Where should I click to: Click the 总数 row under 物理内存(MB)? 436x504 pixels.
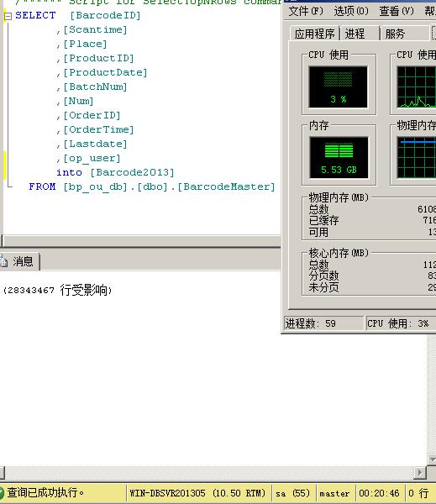[371, 209]
